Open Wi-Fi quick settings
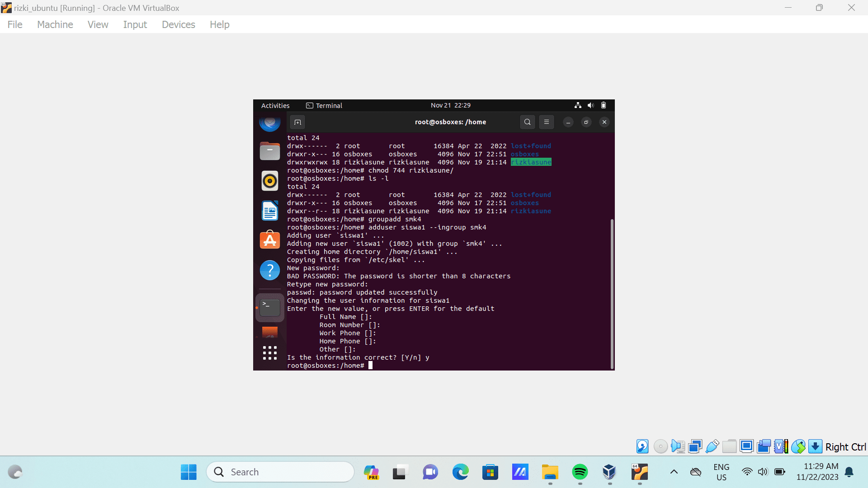This screenshot has width=868, height=488. tap(747, 472)
